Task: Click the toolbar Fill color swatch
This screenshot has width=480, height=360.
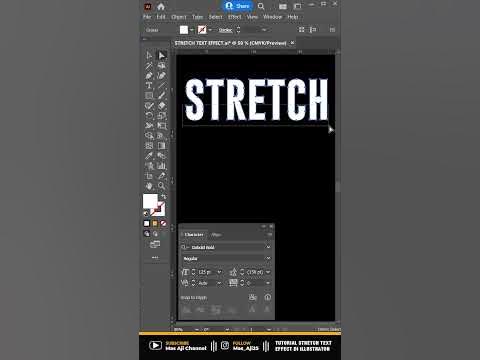Action: tap(150, 201)
